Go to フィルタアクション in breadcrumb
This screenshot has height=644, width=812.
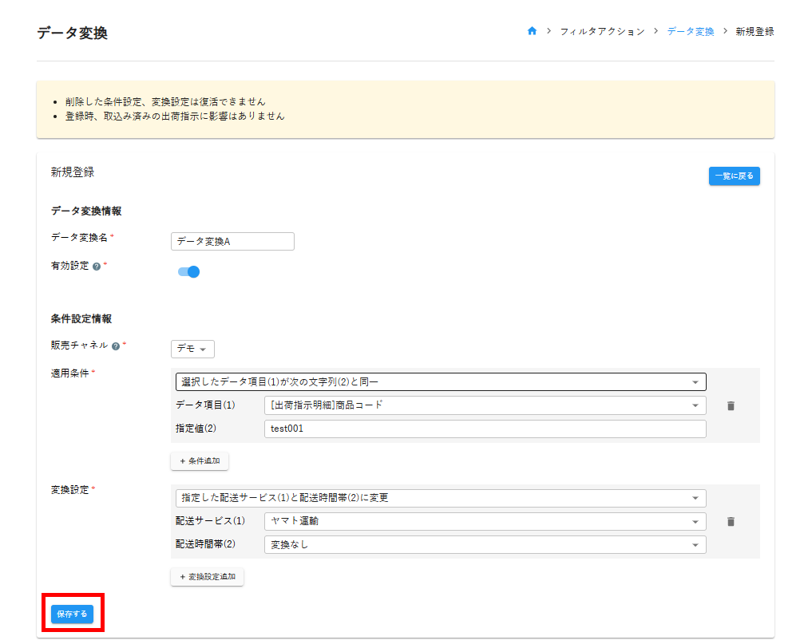602,31
